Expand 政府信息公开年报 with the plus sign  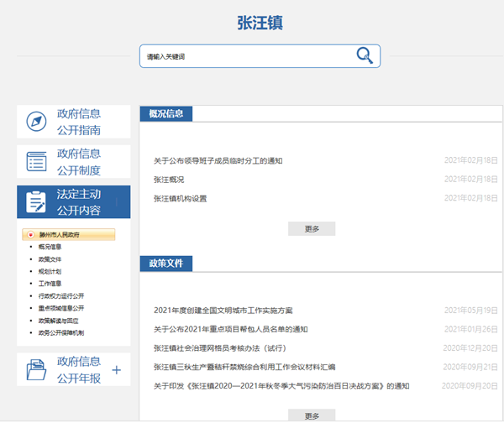(x=117, y=369)
